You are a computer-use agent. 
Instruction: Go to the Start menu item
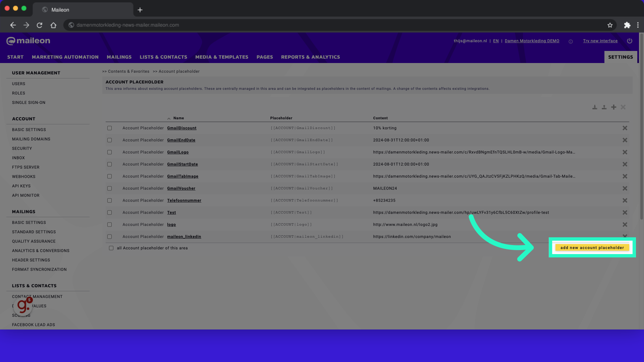[15, 57]
